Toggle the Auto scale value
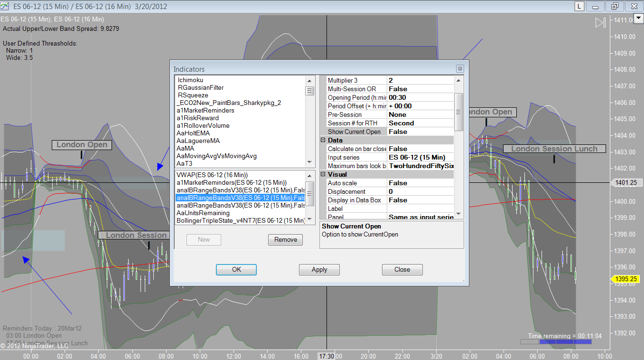Image resolution: width=644 pixels, height=360 pixels. (x=420, y=183)
